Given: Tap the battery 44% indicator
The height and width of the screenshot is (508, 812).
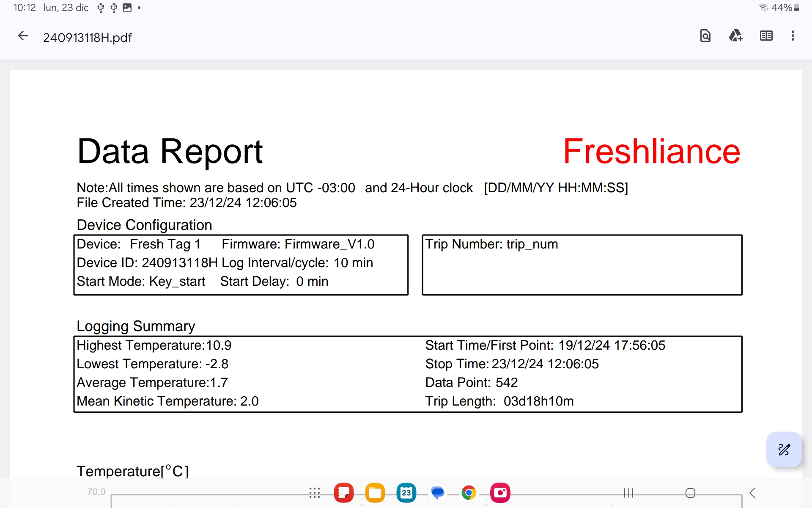Looking at the screenshot, I should [785, 8].
